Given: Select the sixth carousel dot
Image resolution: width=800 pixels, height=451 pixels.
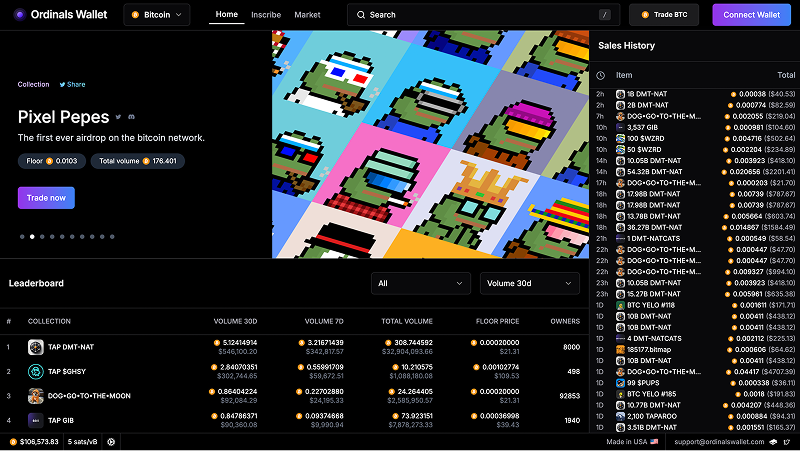Looking at the screenshot, I should (72, 237).
